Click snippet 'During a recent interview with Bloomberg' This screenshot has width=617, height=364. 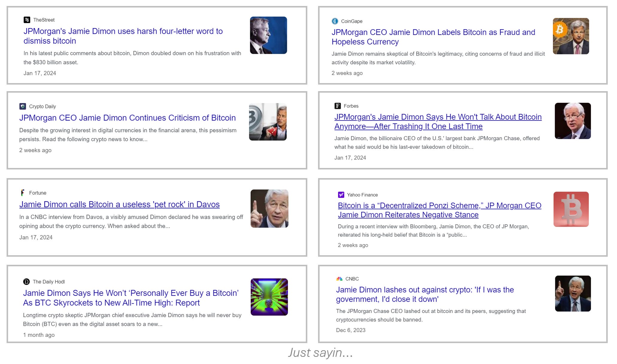pyautogui.click(x=433, y=230)
